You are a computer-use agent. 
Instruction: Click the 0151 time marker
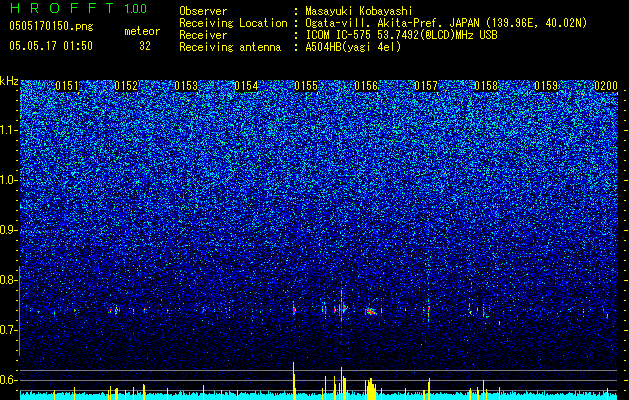pos(67,86)
